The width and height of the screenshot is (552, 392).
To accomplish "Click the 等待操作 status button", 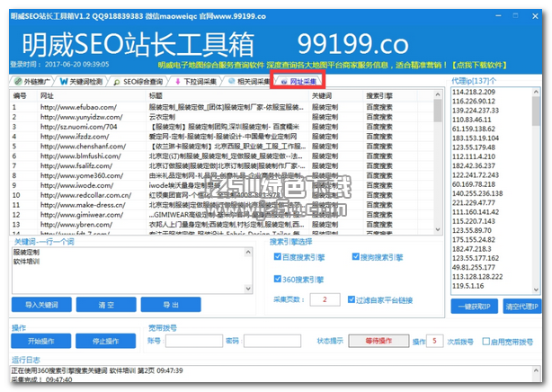I will tap(378, 341).
